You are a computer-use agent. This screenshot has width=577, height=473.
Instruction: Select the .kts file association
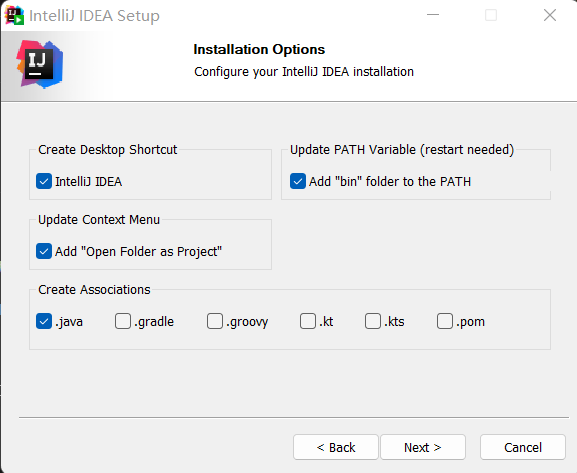coord(373,321)
